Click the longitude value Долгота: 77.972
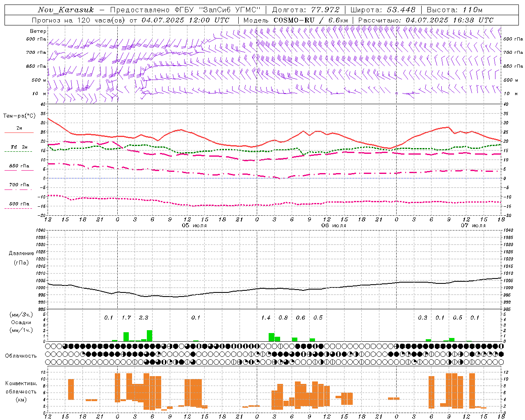525x420 pixels. [306, 10]
